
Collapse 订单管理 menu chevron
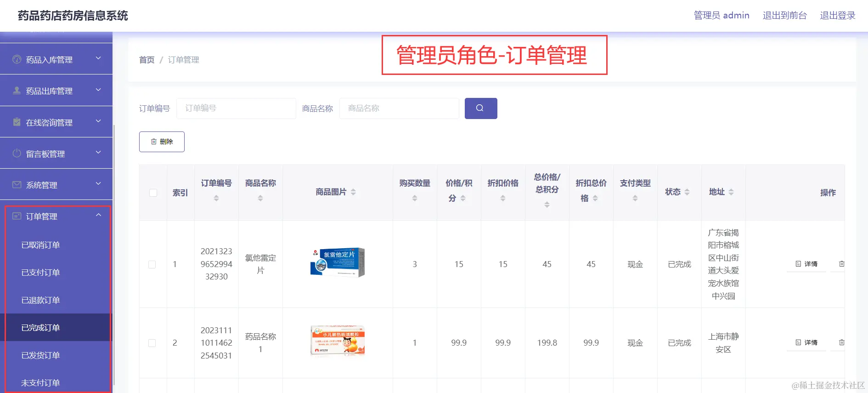tap(98, 215)
